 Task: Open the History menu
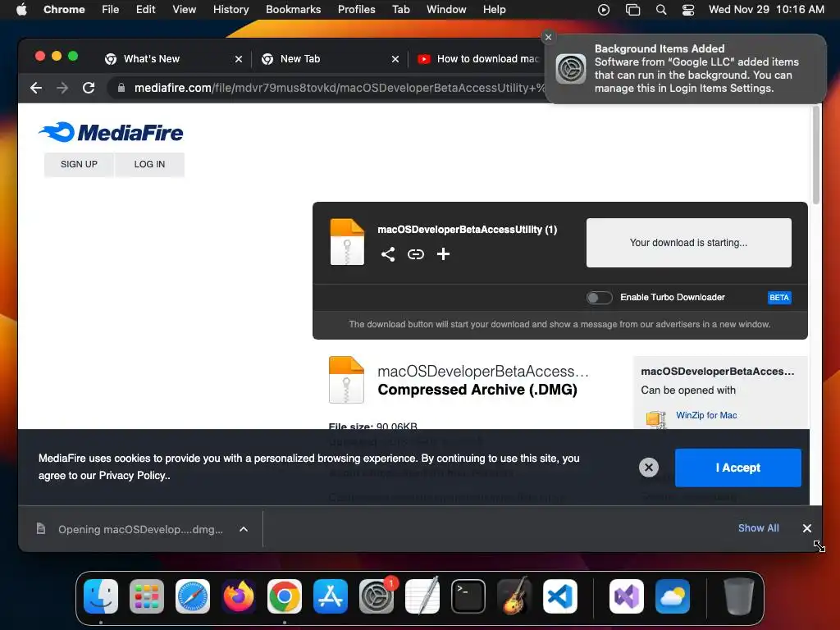(231, 10)
